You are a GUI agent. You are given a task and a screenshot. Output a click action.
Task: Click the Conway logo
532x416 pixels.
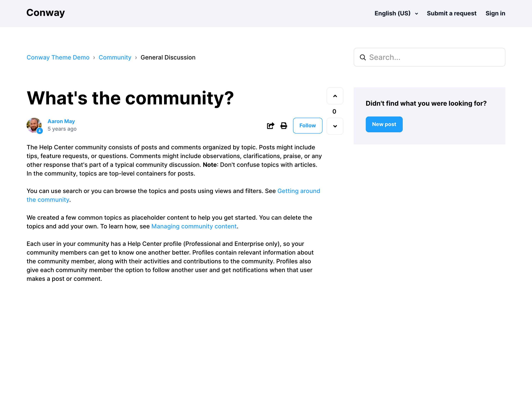pyautogui.click(x=46, y=13)
